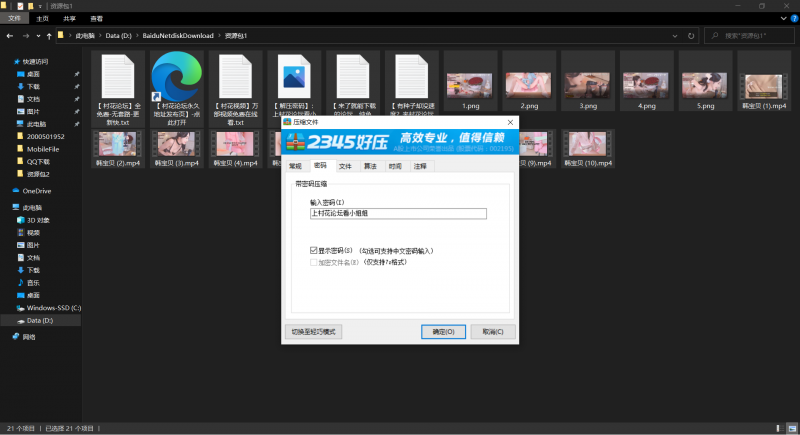Screen dimensions: 800x435
Task: Click the up-one-level arrow
Action: click(49, 36)
